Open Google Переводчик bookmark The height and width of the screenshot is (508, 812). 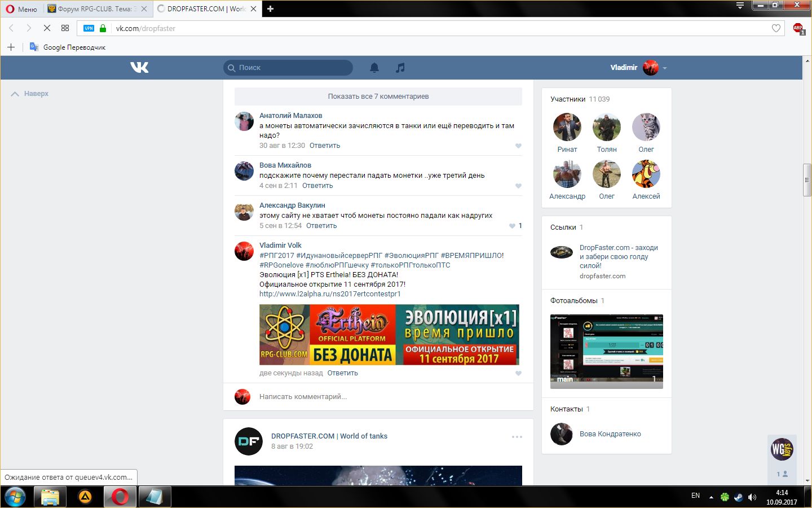click(x=68, y=47)
